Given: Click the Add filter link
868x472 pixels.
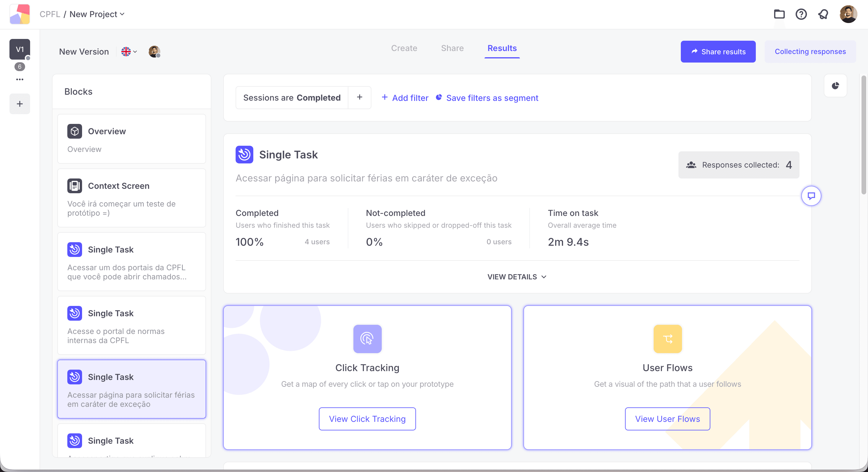Looking at the screenshot, I should pos(405,98).
